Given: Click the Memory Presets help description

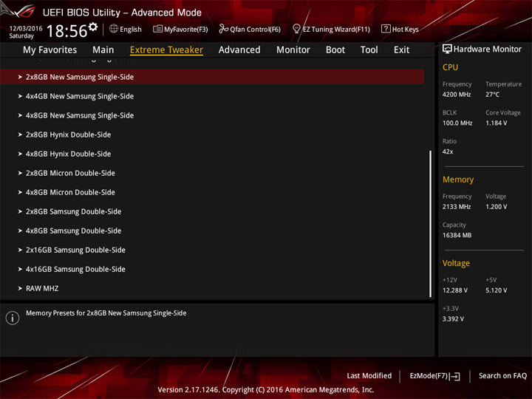Looking at the screenshot, I should pos(106,313).
